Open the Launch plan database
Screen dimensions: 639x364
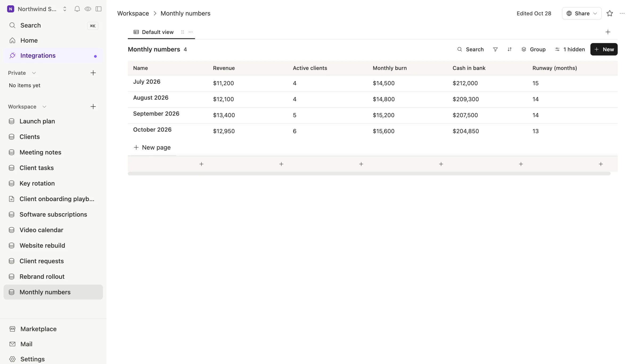[x=53, y=121]
